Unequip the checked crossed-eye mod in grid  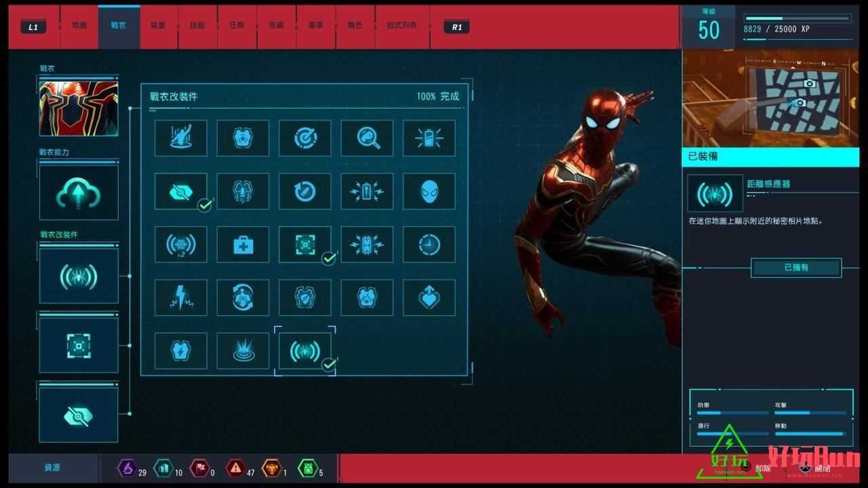[180, 192]
